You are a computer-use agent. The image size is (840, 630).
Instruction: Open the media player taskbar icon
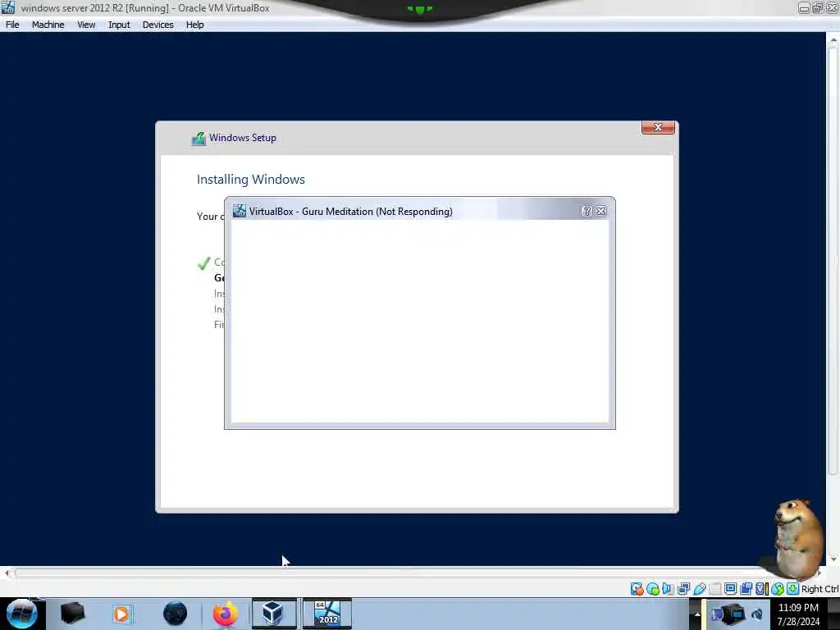[121, 614]
